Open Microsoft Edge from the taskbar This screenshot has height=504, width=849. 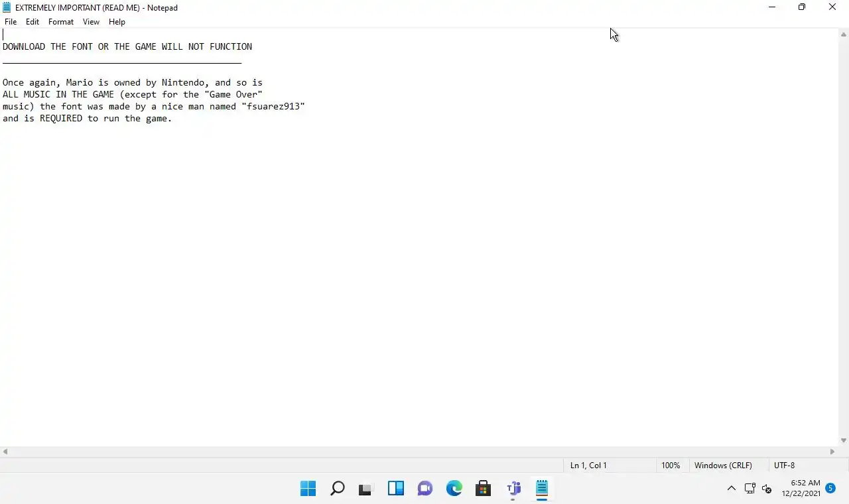(454, 489)
